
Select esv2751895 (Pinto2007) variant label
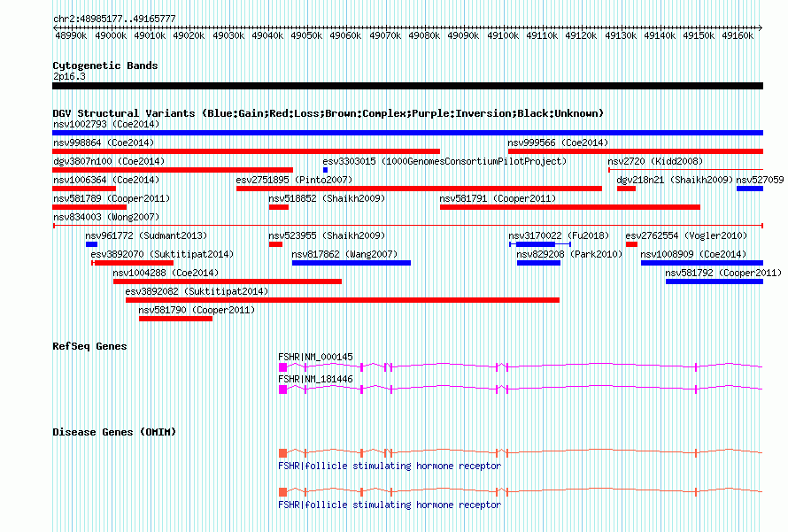click(x=294, y=180)
